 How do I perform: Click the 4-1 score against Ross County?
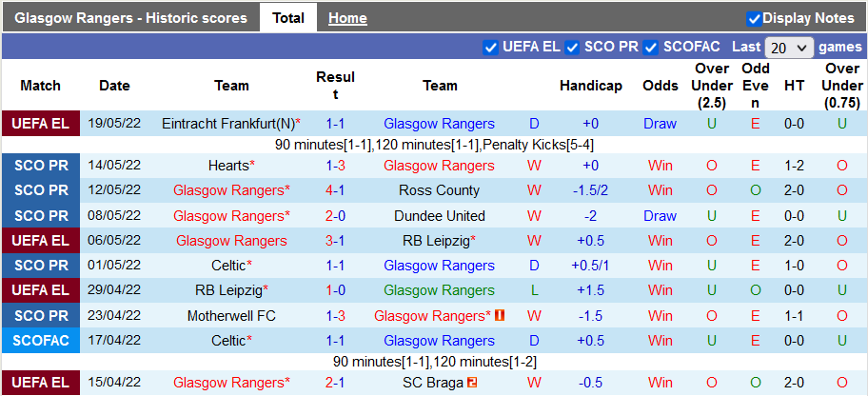[335, 190]
